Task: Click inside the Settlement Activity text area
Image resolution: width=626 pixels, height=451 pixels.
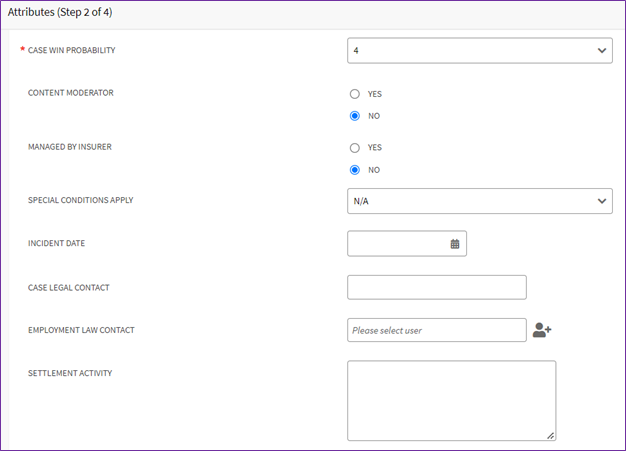Action: pyautogui.click(x=452, y=401)
